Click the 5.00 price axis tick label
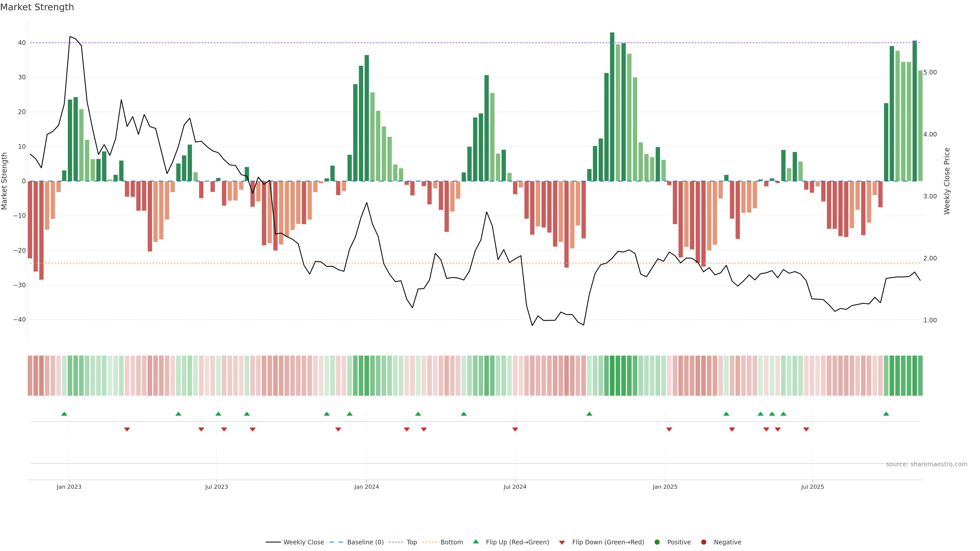980x551 pixels. [930, 72]
